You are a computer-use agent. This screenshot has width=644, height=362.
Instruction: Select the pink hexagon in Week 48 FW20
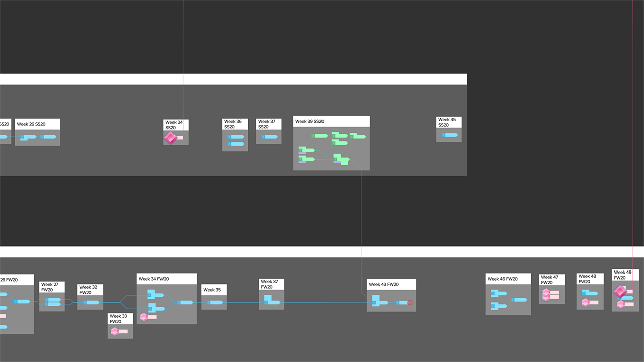(585, 302)
